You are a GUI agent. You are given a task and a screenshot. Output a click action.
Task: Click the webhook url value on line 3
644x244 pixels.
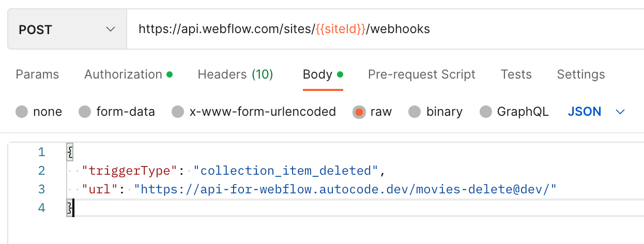[345, 189]
